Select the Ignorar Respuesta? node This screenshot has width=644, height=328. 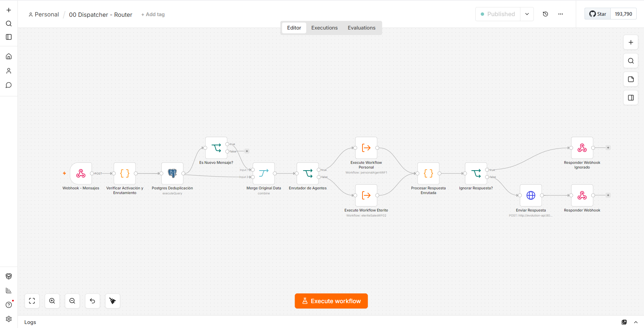(476, 174)
